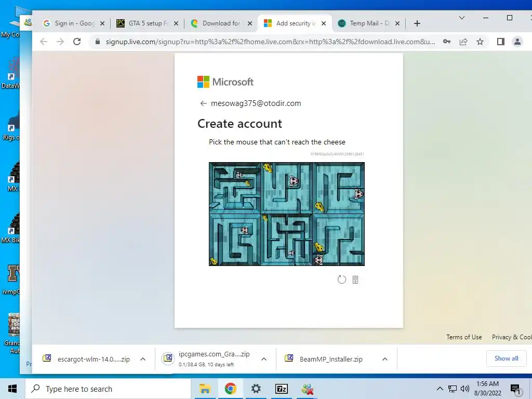Screen dimensions: 532x399
Task: Open the share page icon
Action: [x=463, y=42]
